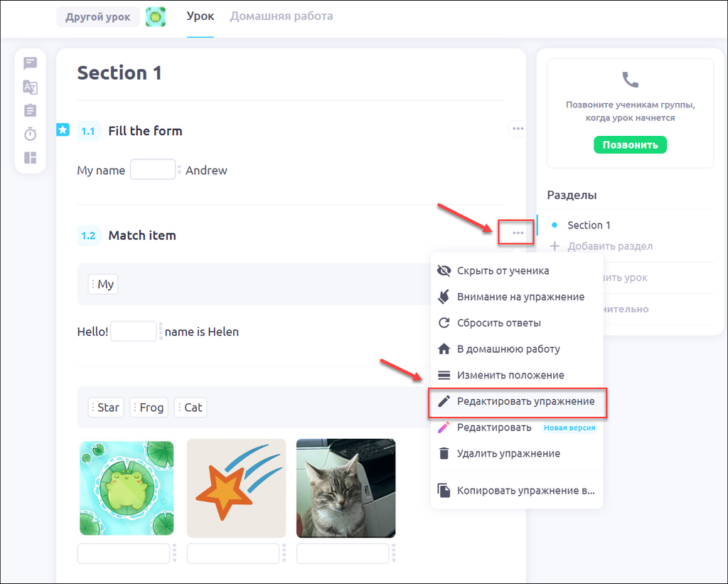Open the three-dot menu for exercise 1.1
728x584 pixels.
click(x=518, y=129)
